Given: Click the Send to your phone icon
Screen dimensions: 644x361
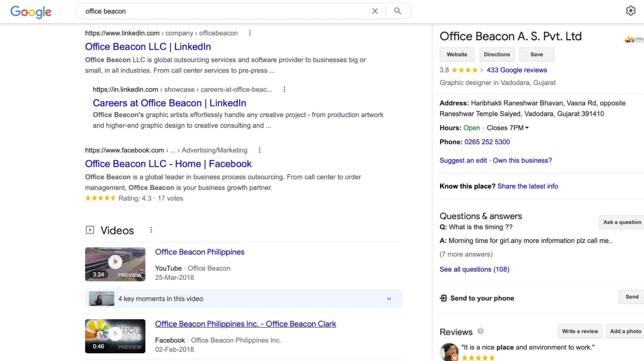Looking at the screenshot, I should (x=443, y=298).
